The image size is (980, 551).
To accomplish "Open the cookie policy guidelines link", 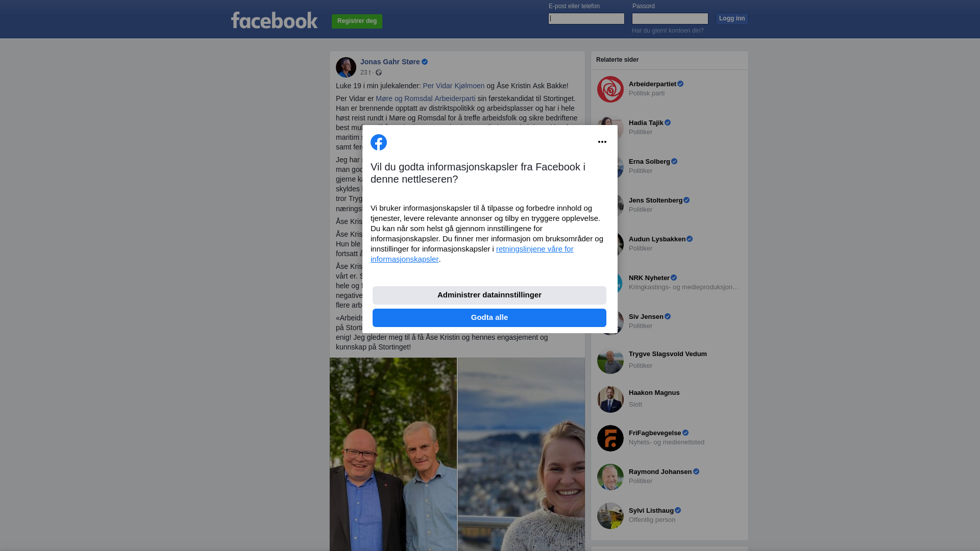I will (x=472, y=254).
